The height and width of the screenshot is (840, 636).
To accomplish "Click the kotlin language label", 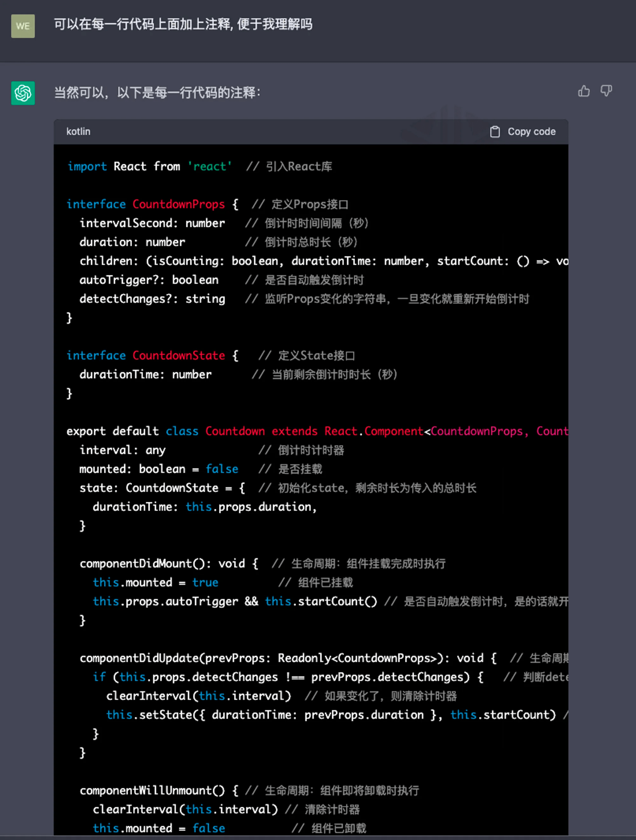I will coord(78,131).
